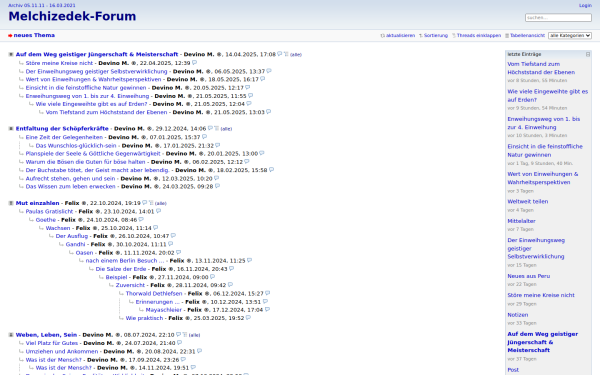Open 'Umziehen und Ankommen' post
This screenshot has width=600, height=375.
pyautogui.click(x=62, y=351)
